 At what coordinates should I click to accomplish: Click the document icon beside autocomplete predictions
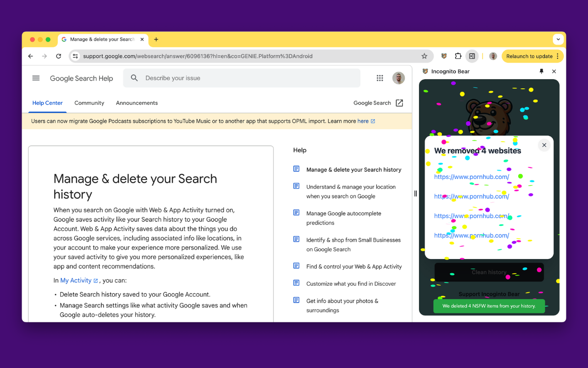click(x=296, y=213)
